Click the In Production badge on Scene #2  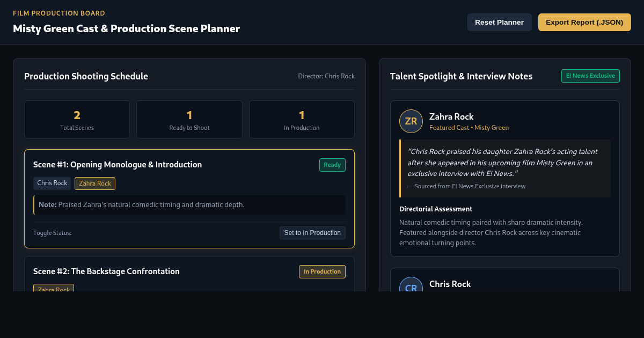click(x=322, y=271)
